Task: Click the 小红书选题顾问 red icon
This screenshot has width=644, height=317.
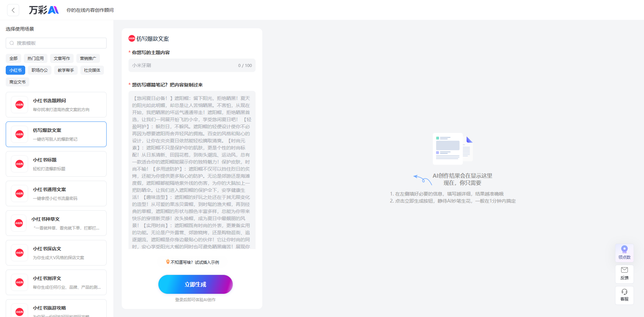Action: click(x=20, y=105)
